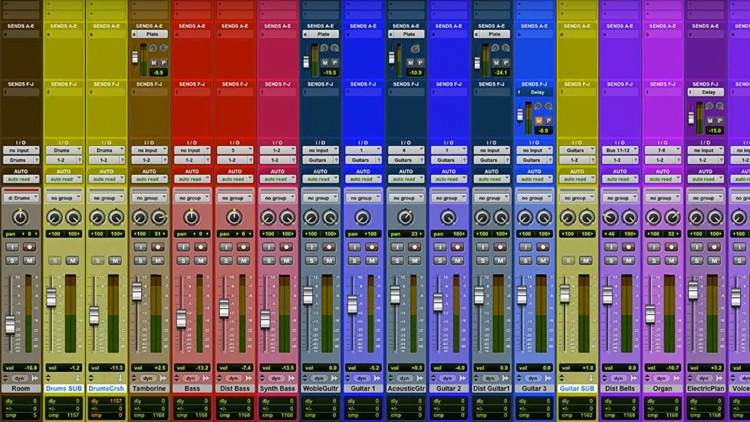Open Drums output selector on Room track
This screenshot has height=422, width=750.
click(x=21, y=160)
